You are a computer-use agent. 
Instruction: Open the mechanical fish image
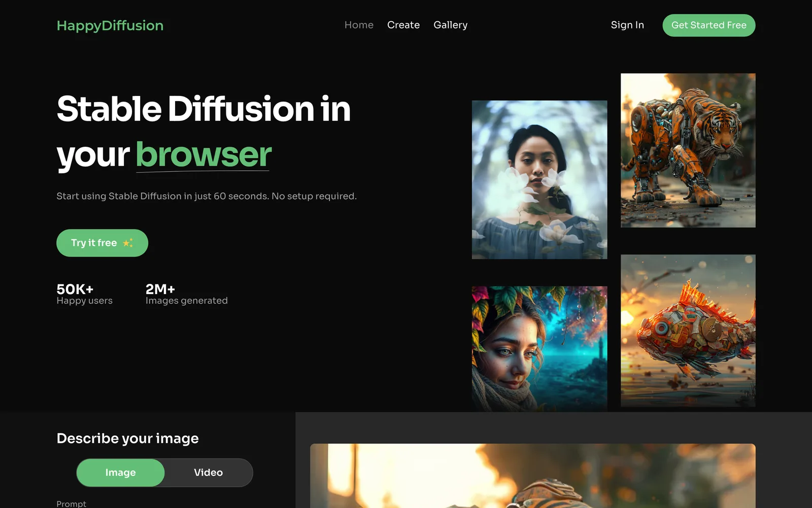point(688,331)
